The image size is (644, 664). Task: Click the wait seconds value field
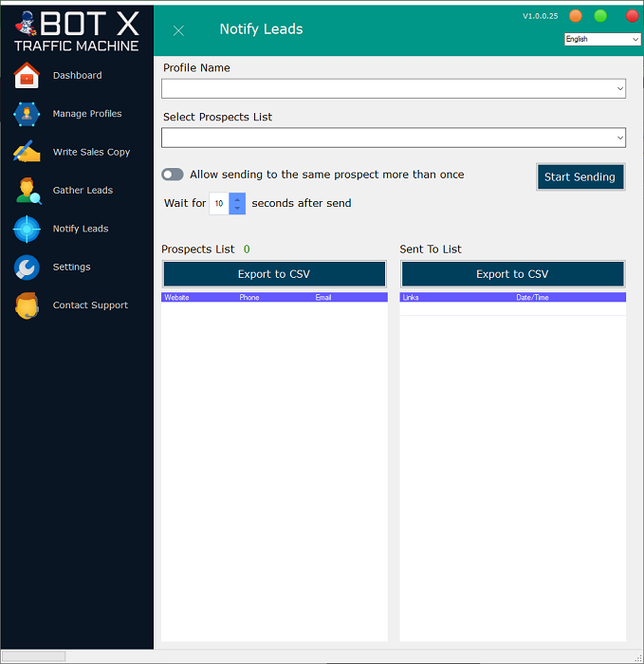point(219,204)
